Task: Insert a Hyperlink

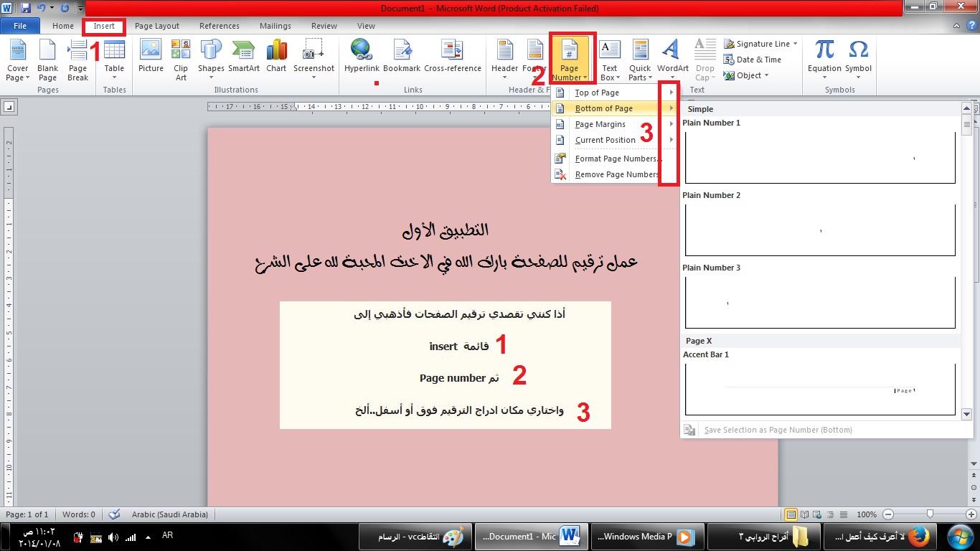Action: tap(361, 56)
